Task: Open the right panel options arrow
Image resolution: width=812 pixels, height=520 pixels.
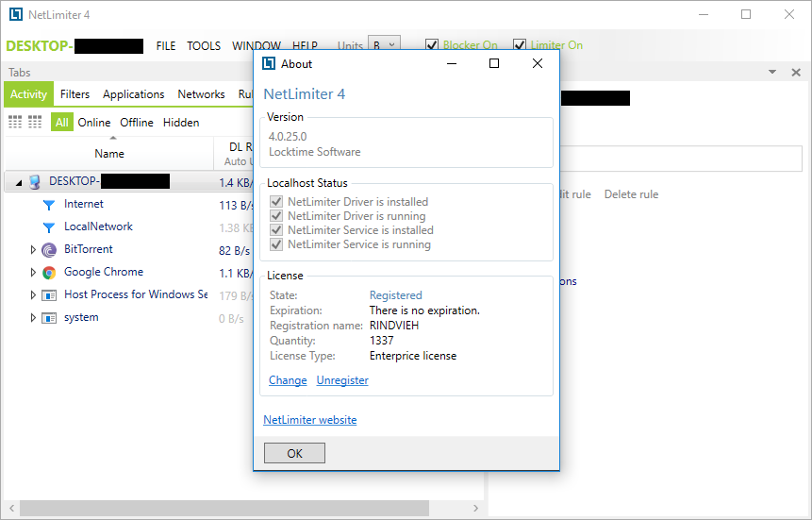Action: point(772,72)
